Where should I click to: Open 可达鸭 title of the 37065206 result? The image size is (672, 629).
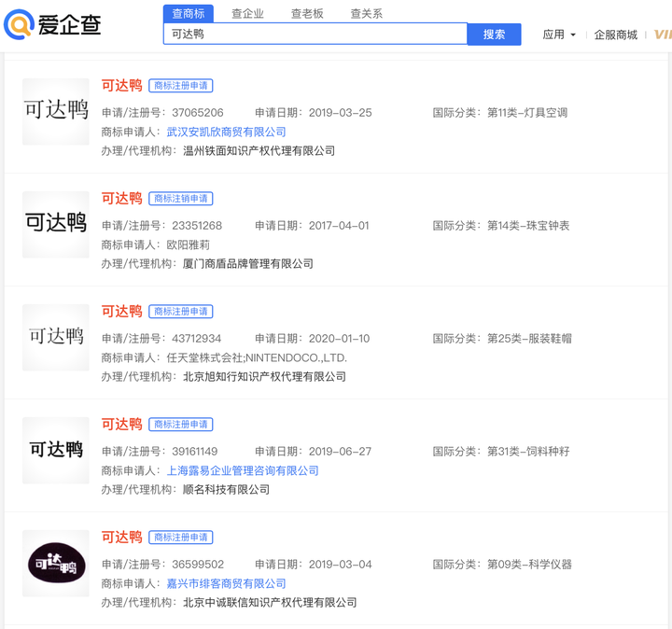[x=121, y=85]
